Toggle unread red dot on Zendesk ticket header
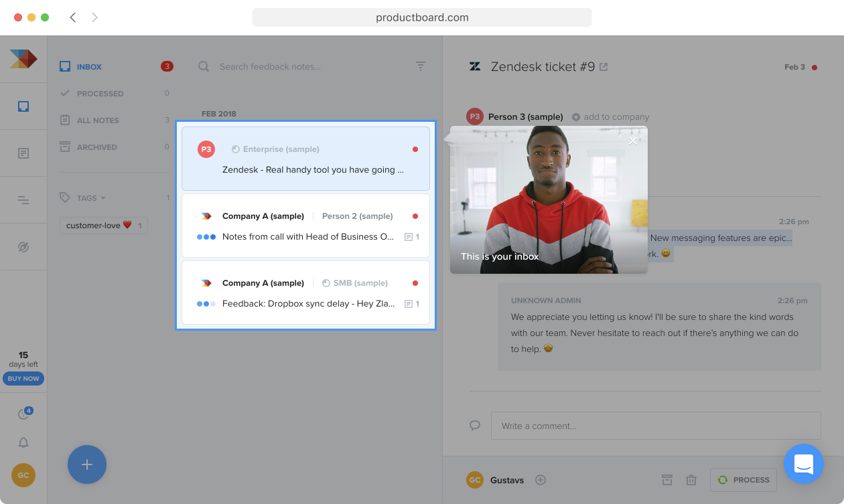 (x=815, y=67)
